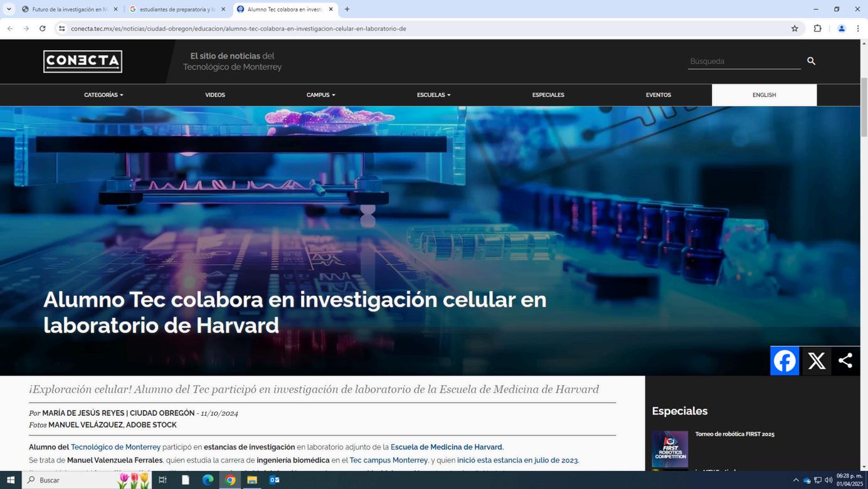Focus the address bar URL
Screen dimensions: 868x489
pos(238,28)
